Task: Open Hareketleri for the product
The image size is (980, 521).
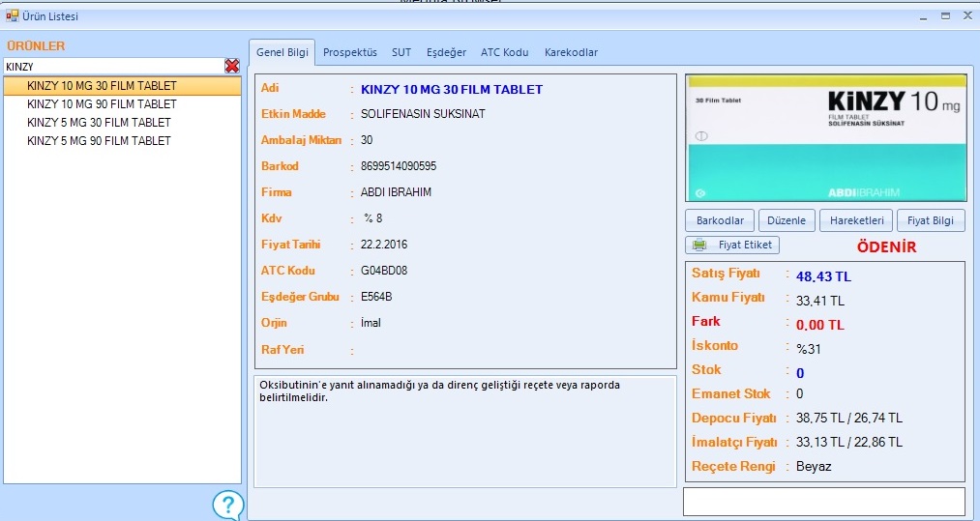Action: click(857, 220)
